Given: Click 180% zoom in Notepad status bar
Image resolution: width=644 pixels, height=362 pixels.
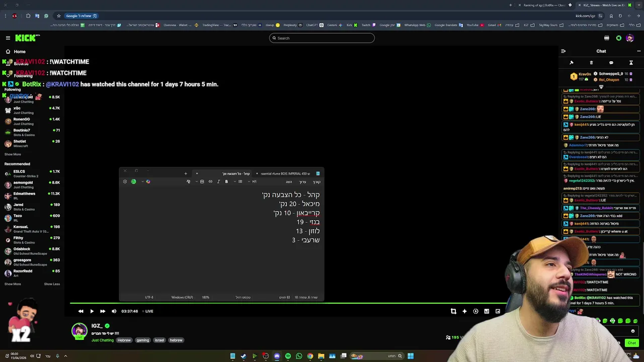Looking at the screenshot, I should 206,297.
